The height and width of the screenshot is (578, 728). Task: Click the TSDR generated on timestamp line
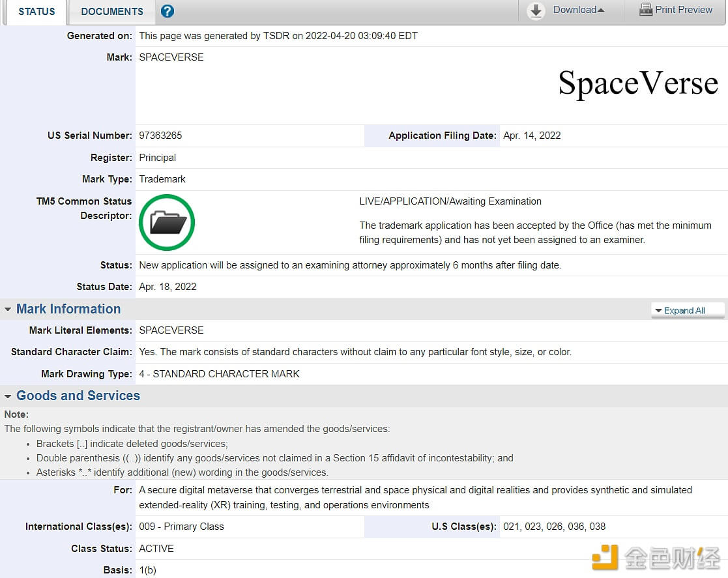278,36
